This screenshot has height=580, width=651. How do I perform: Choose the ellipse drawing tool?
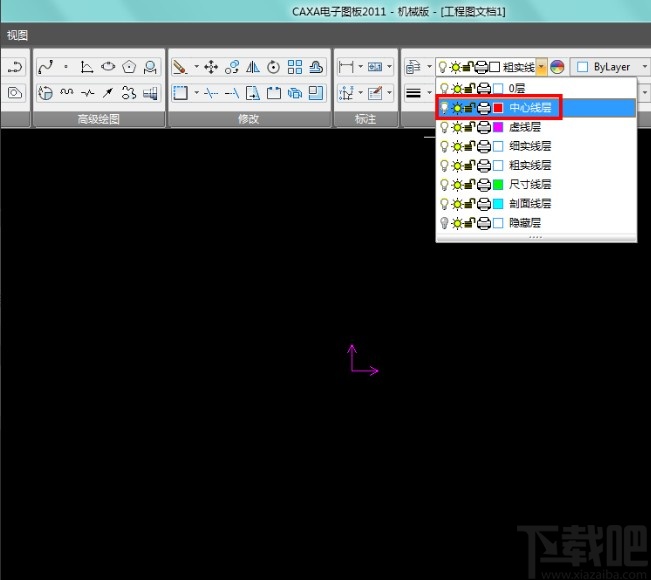tap(108, 67)
